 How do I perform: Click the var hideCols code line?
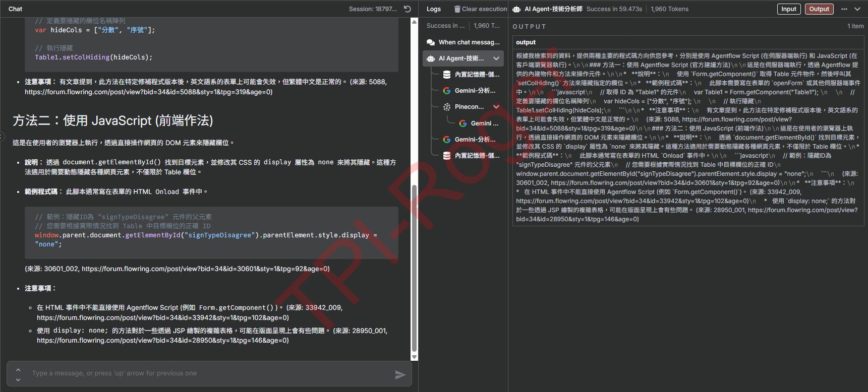point(95,30)
